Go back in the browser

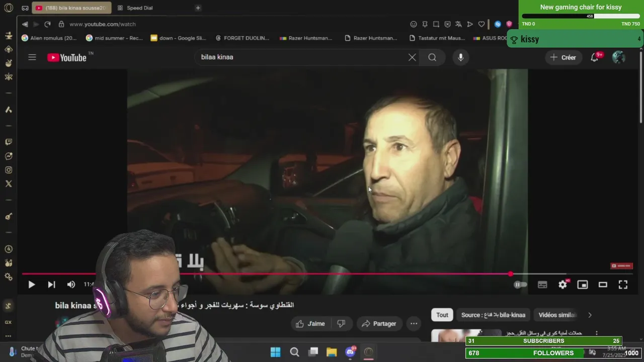coord(25,24)
